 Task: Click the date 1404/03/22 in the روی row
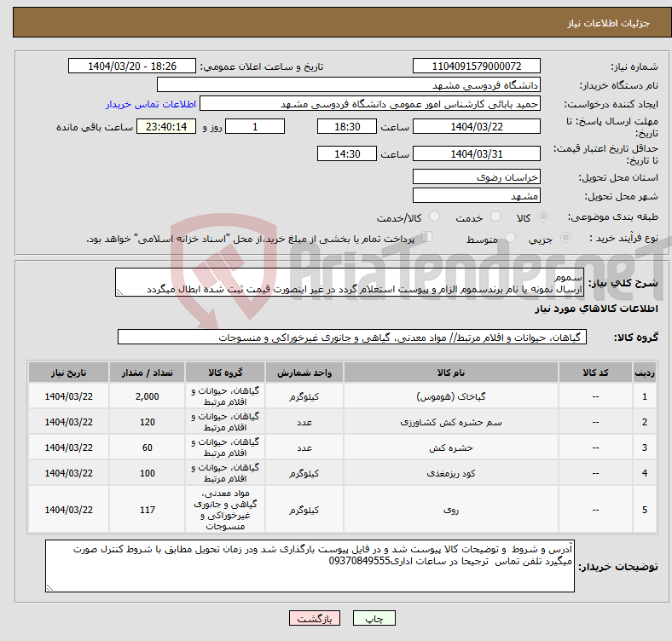pyautogui.click(x=68, y=510)
